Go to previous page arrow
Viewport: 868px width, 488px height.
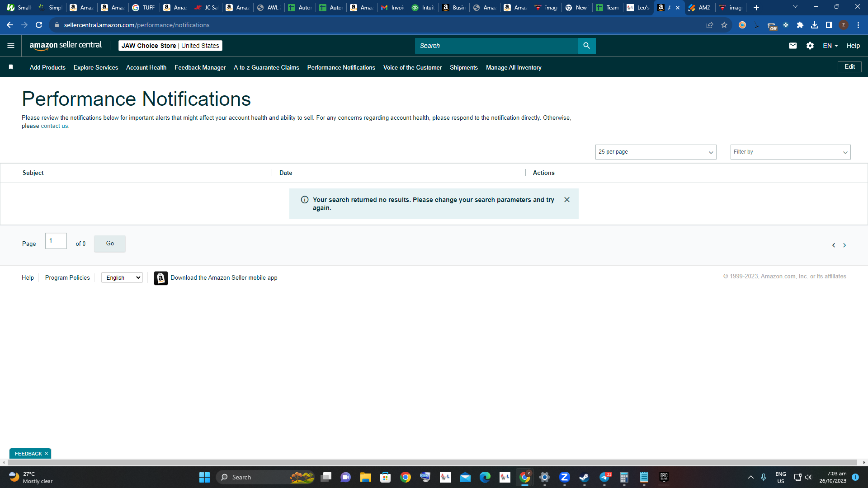[x=834, y=245]
